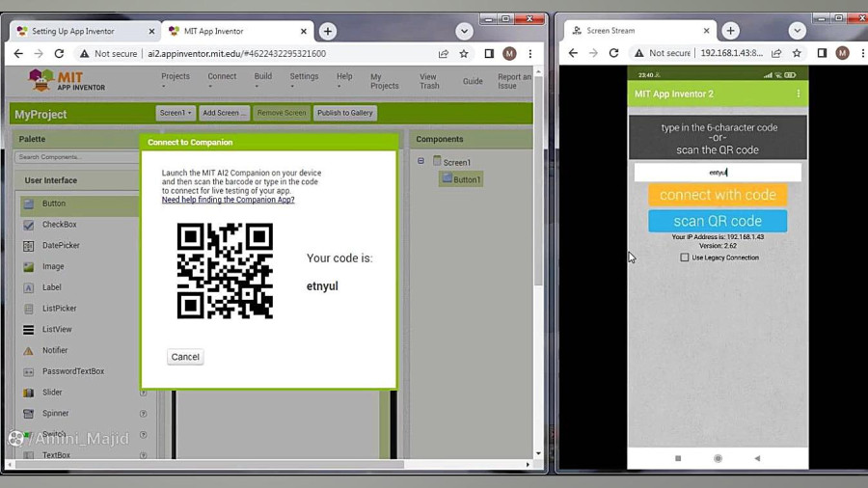The image size is (868, 488).
Task: Go back in App Inventor browser window
Action: (18, 54)
